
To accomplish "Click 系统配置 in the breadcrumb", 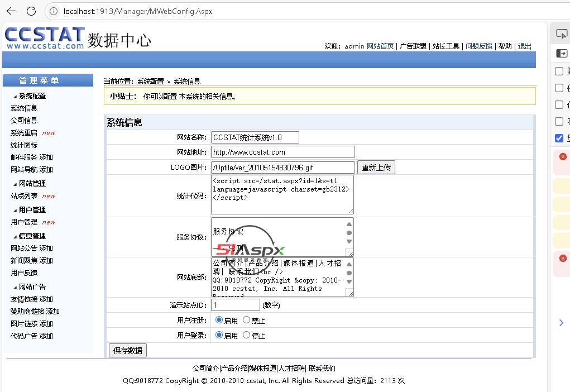I will 151,82.
